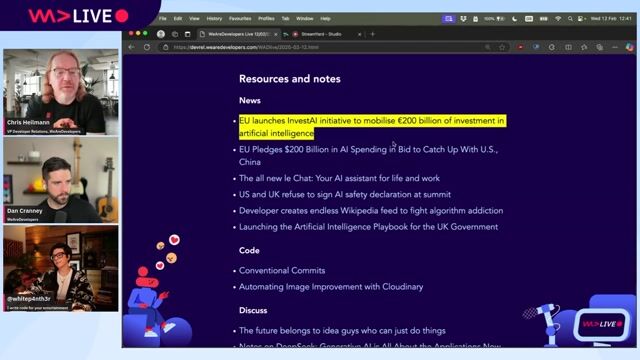The width and height of the screenshot is (640, 360).
Task: Close the WeAreDevelopers Live tab
Action: tap(276, 34)
